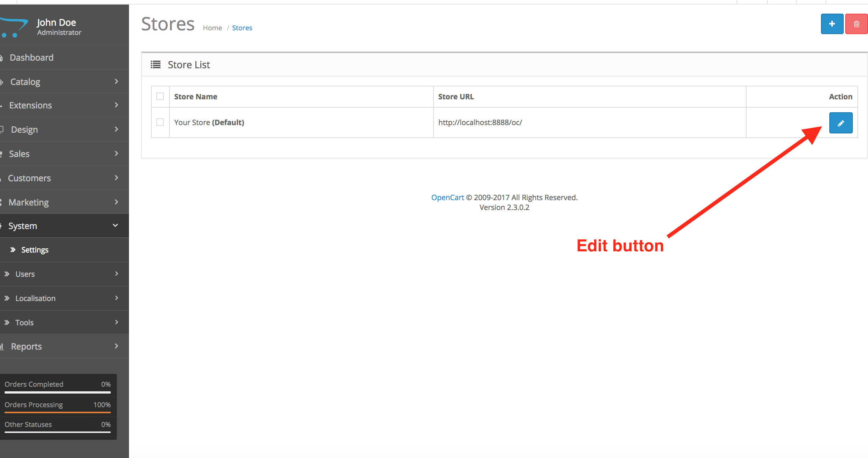Expand the Tools submenu chevron
868x458 pixels.
pos(116,322)
